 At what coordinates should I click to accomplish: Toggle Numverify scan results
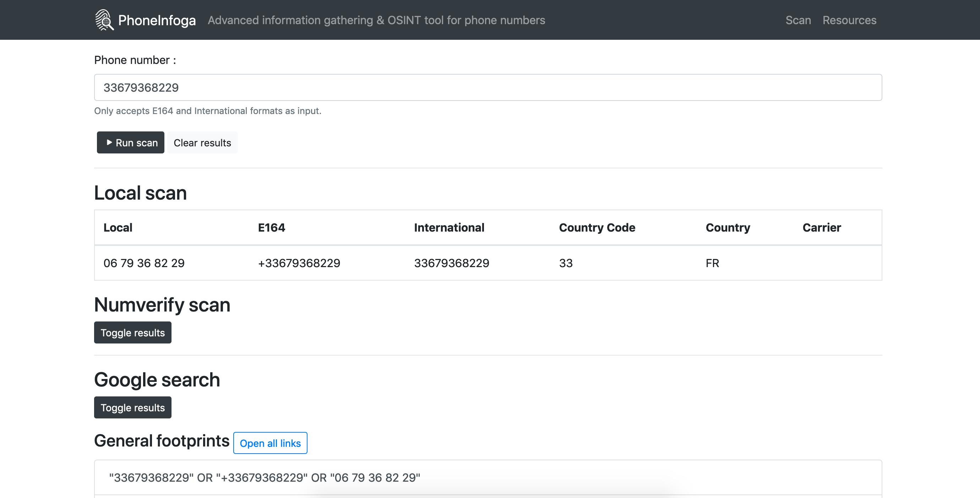pos(132,332)
